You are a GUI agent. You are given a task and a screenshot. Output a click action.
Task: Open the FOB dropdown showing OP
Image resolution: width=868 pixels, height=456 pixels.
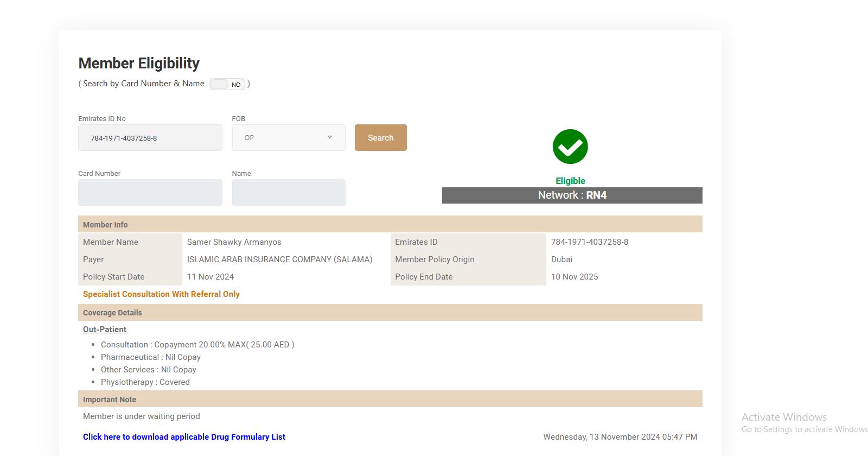click(x=289, y=138)
